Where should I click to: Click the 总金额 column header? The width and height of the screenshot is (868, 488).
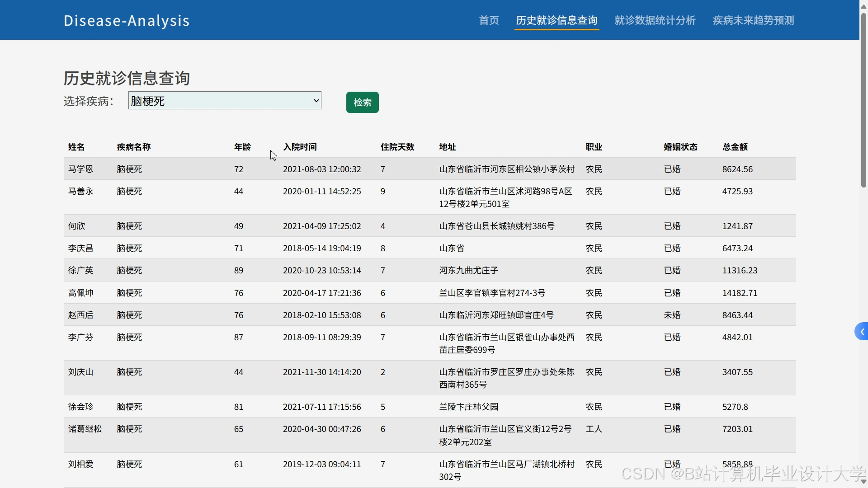[x=735, y=147]
